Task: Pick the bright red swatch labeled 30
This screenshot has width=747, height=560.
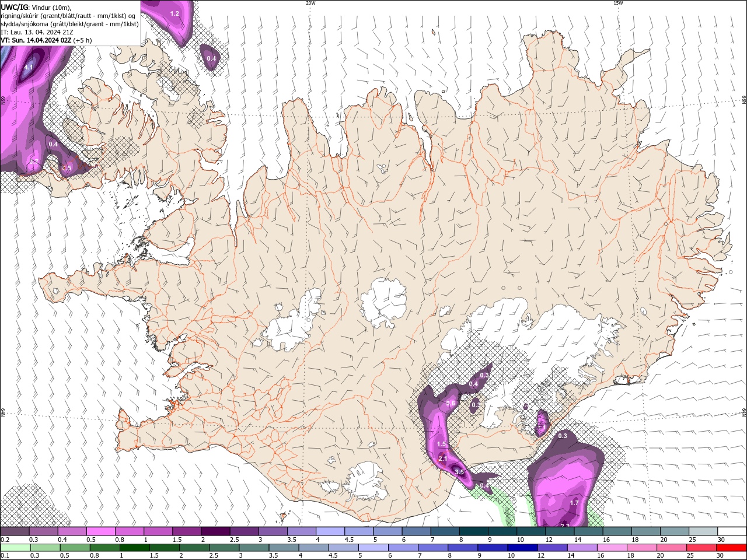Action: pyautogui.click(x=732, y=548)
